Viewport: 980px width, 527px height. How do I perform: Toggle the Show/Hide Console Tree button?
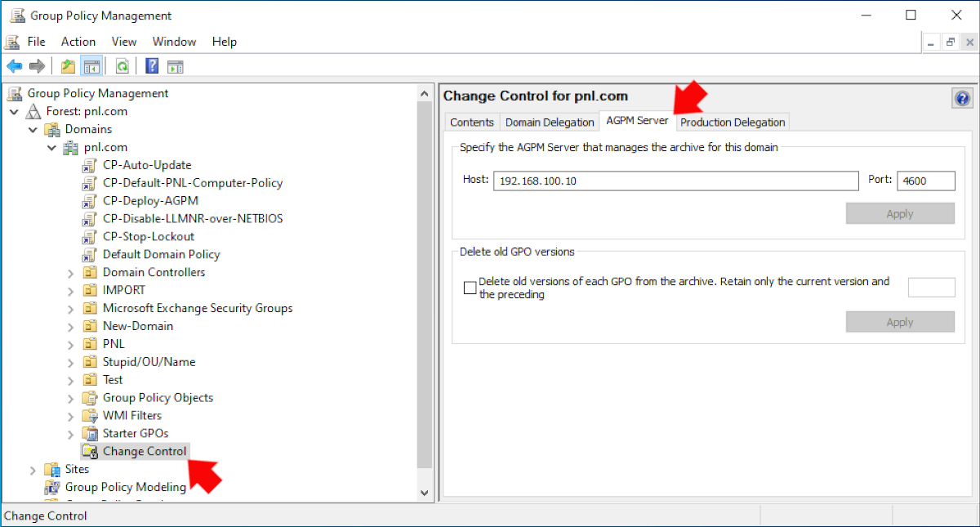click(91, 66)
